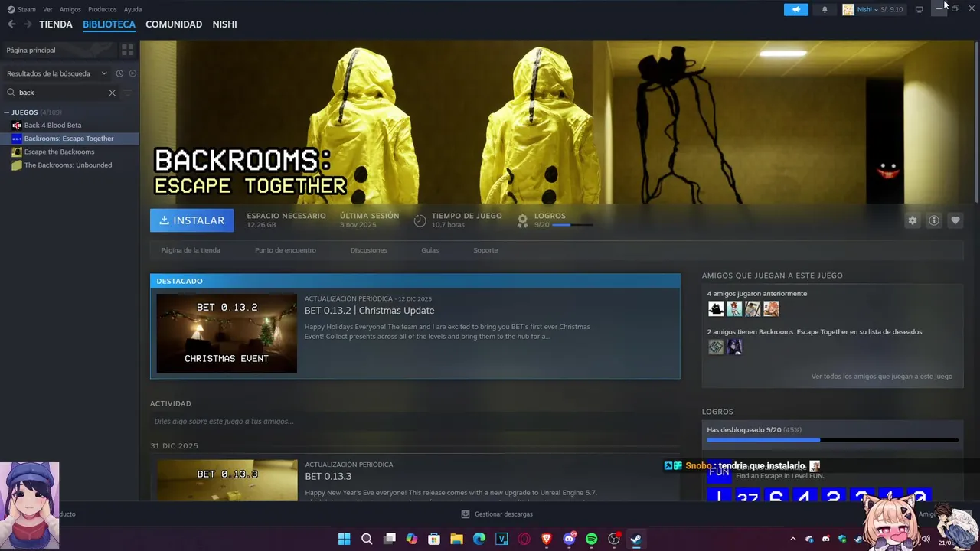Screen dimensions: 980x551
Task: Click the achievements 9/20 progress bar
Action: (x=832, y=440)
